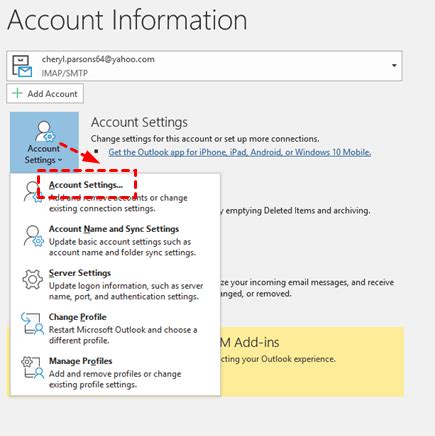Click 'Restart Microsoft Outlook and choose' description
The width and height of the screenshot is (435, 436).
[123, 335]
